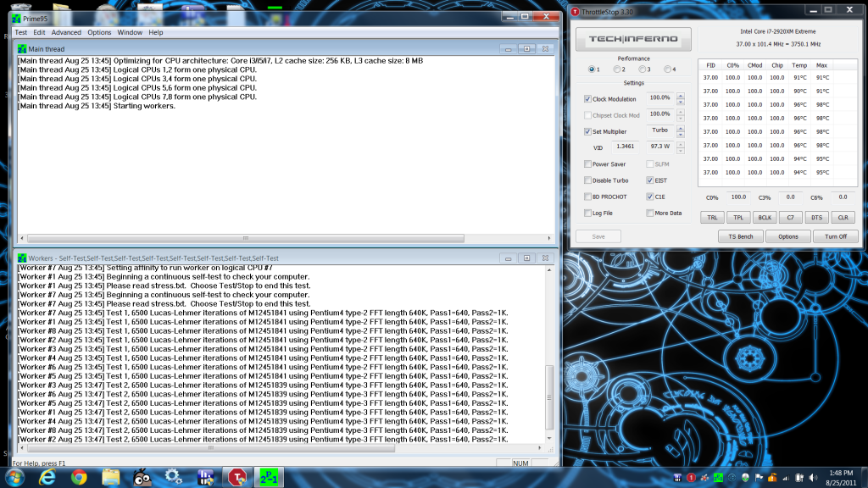This screenshot has height=488, width=868.
Task: Enable the More Data checkbox
Action: pyautogui.click(x=650, y=213)
